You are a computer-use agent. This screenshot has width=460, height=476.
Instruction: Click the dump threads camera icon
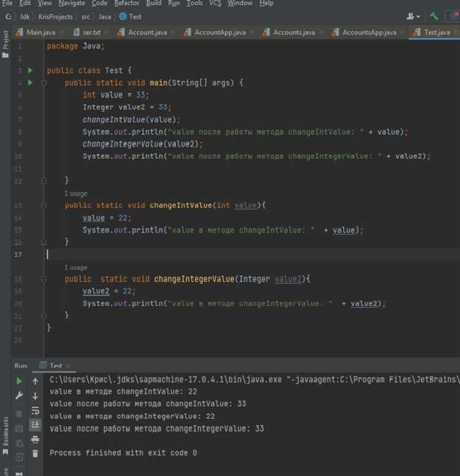(19, 428)
